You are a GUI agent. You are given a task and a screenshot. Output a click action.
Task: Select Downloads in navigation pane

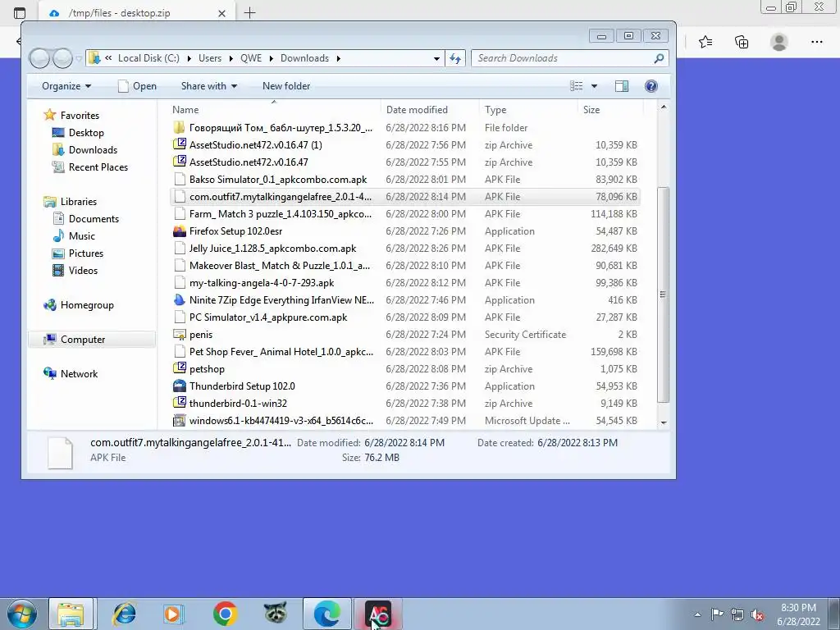click(x=84, y=150)
